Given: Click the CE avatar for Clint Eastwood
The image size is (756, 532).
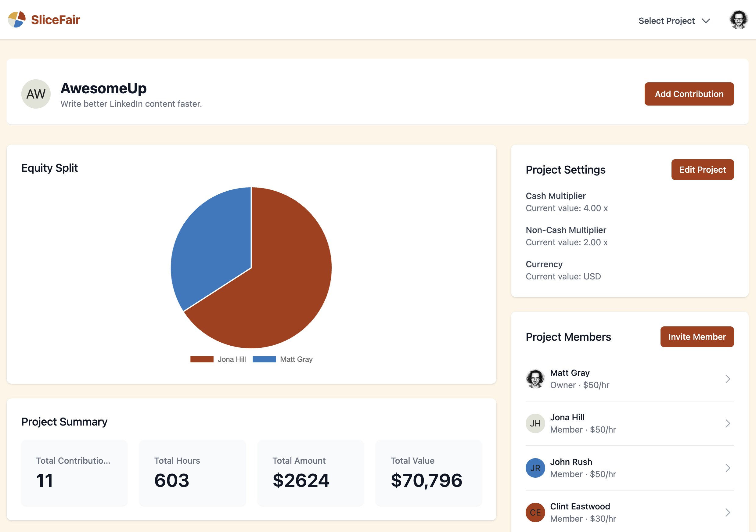Looking at the screenshot, I should click(x=535, y=512).
